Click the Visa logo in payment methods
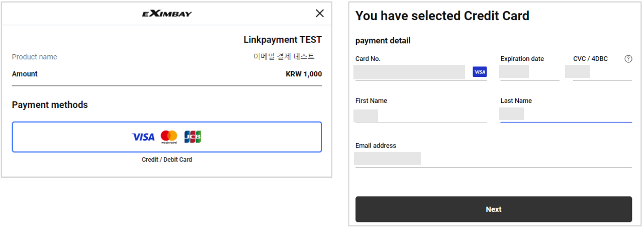The image size is (644, 229). pos(143,137)
